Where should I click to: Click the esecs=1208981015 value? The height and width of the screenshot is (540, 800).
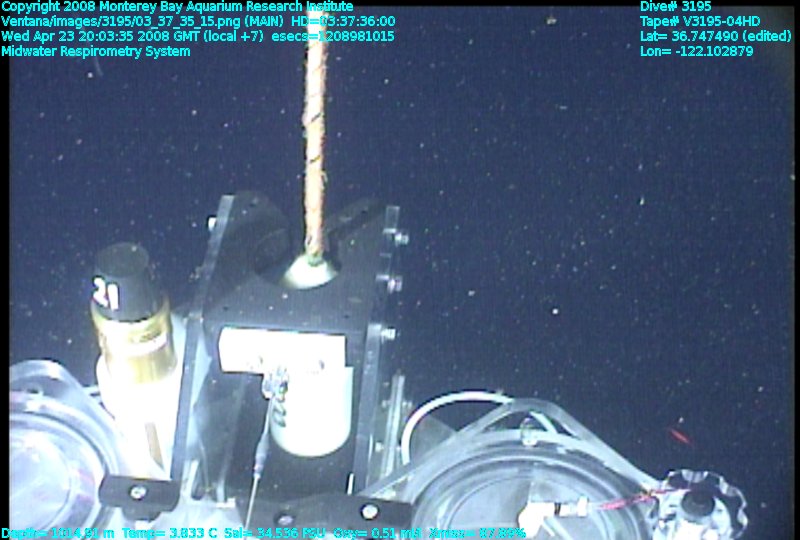click(x=333, y=36)
